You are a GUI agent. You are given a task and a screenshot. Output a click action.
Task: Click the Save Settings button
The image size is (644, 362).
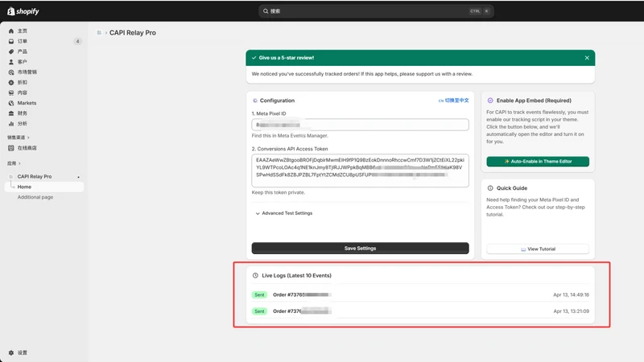(360, 249)
